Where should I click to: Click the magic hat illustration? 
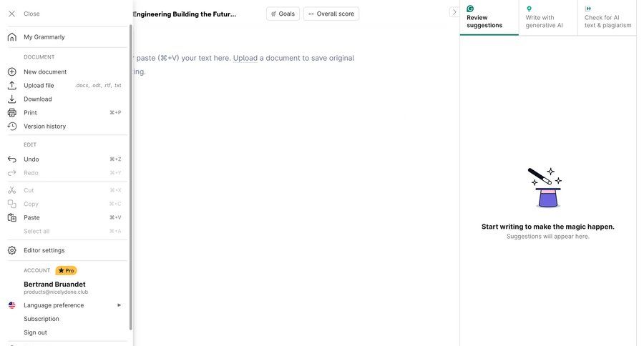[546, 187]
